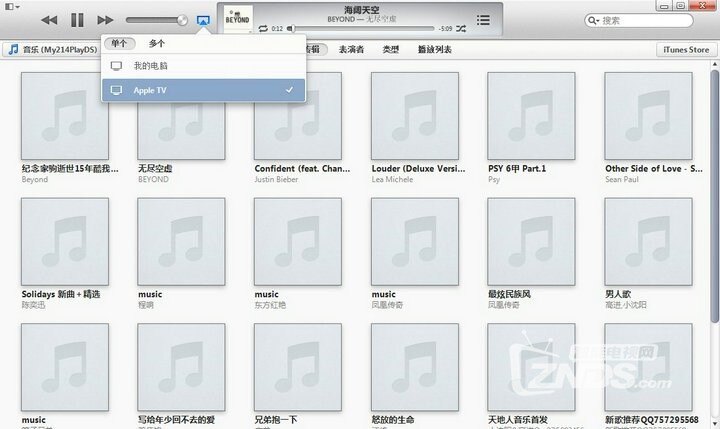The width and height of the screenshot is (720, 429).
Task: Switch to the 播放列表 tab
Action: pyautogui.click(x=434, y=49)
